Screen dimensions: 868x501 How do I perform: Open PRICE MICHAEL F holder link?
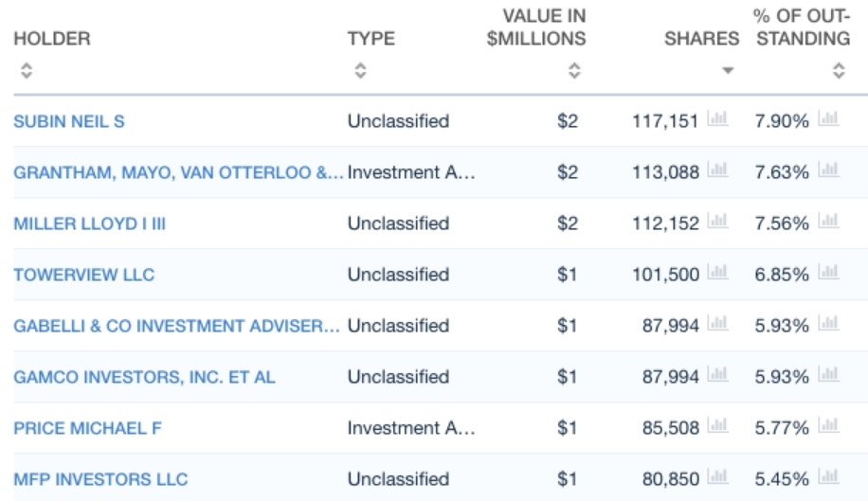coord(88,428)
